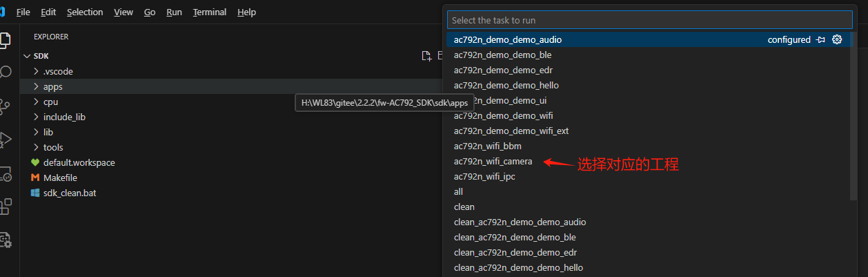Open the Selection menu
Image resolution: width=868 pixels, height=277 pixels.
pyautogui.click(x=85, y=12)
